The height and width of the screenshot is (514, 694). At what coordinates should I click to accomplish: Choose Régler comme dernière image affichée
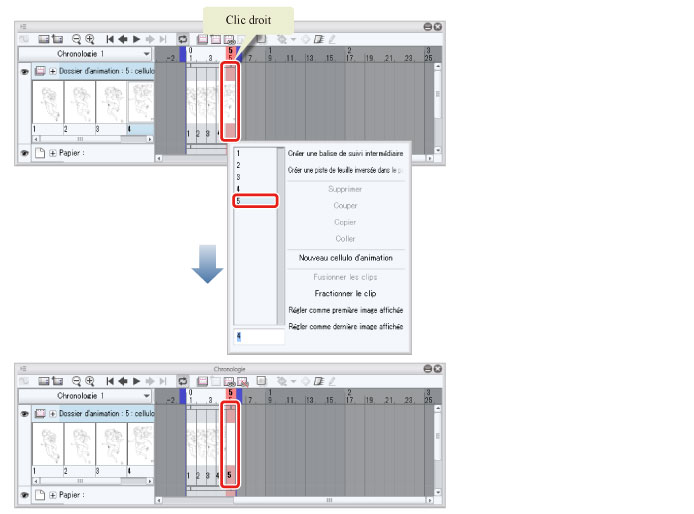346,326
